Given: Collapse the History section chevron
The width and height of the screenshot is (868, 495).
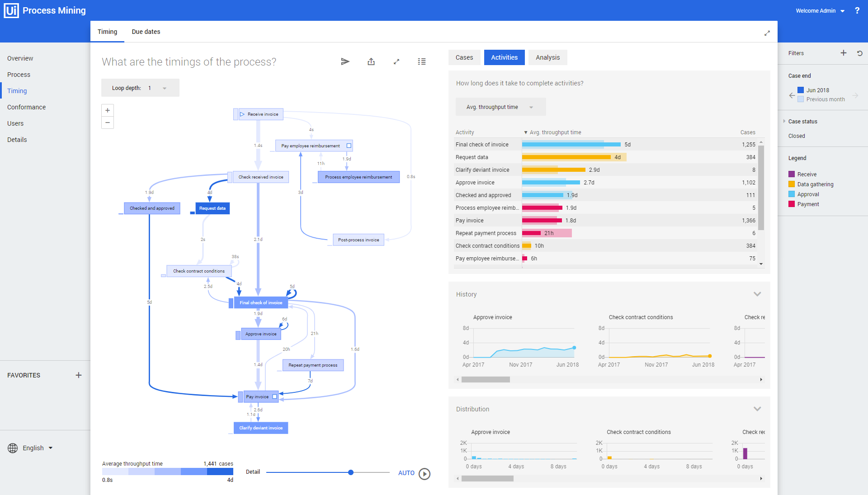Looking at the screenshot, I should click(757, 294).
